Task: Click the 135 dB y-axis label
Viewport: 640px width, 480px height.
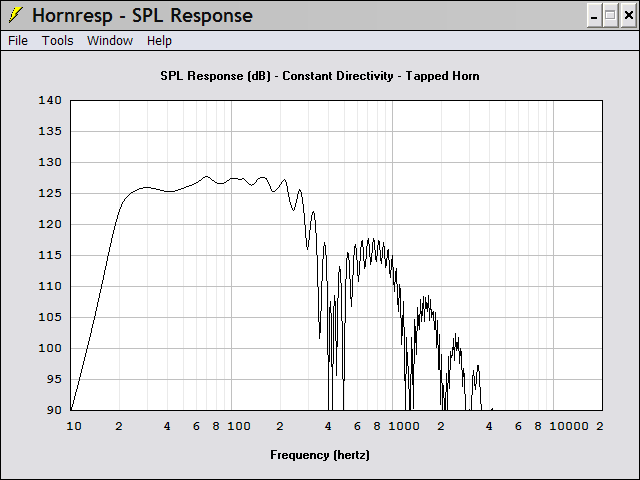Action: (50, 131)
